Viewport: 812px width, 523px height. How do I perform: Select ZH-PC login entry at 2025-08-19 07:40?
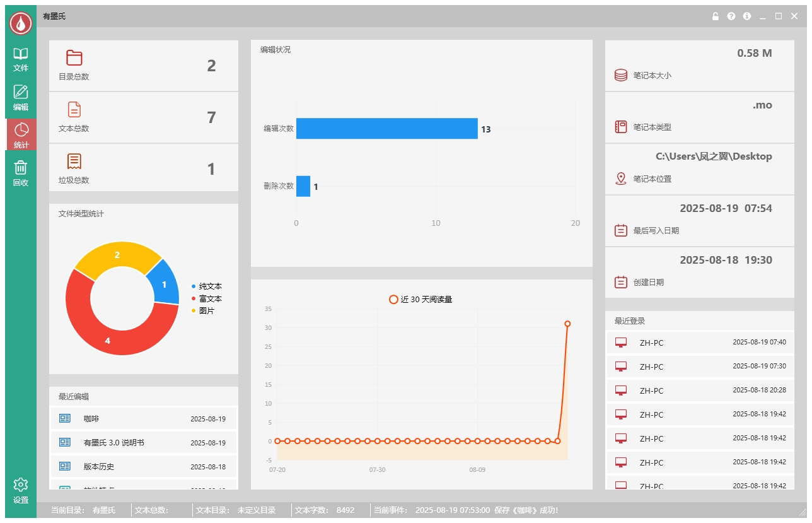click(x=700, y=343)
